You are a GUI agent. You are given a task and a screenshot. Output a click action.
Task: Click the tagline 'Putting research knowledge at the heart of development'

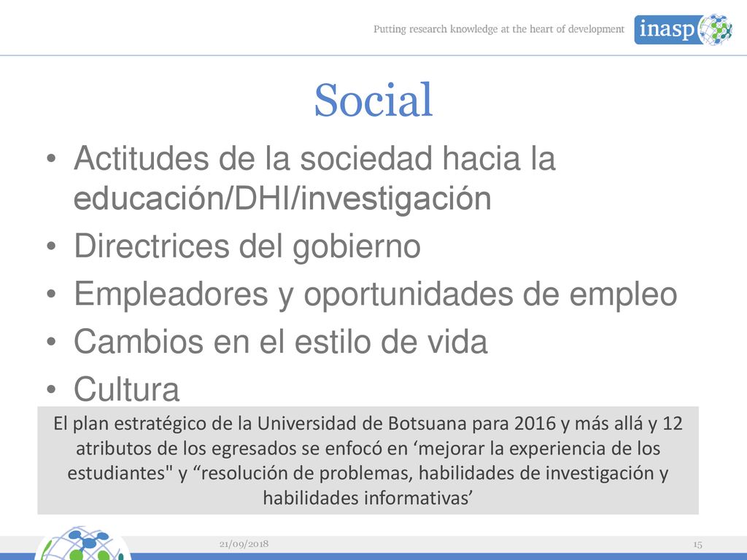(x=498, y=29)
